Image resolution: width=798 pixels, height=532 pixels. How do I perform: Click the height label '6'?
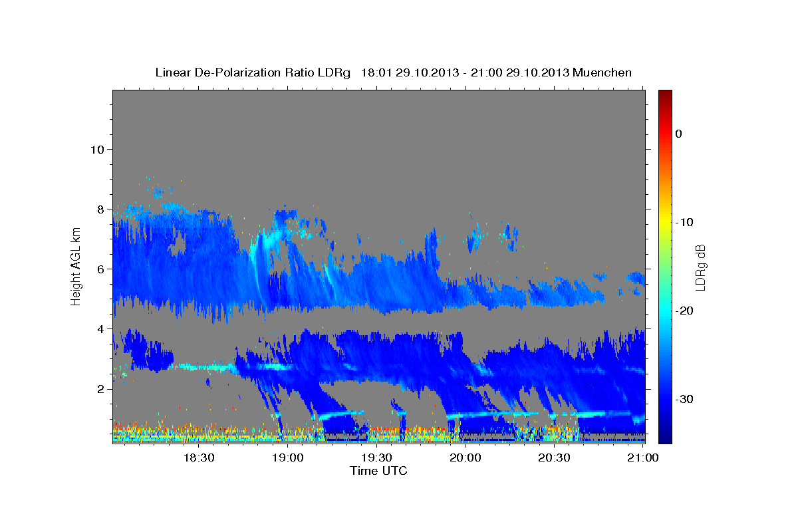101,269
